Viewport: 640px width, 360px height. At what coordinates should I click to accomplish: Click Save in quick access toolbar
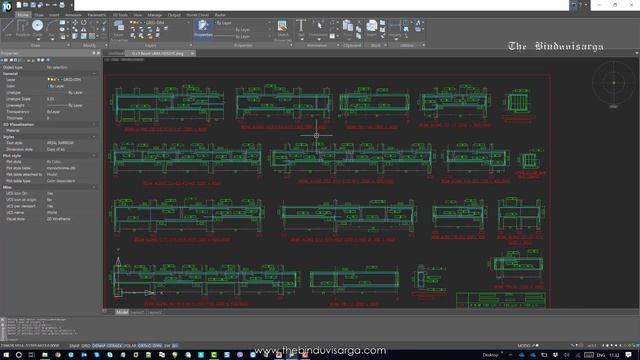point(33,5)
